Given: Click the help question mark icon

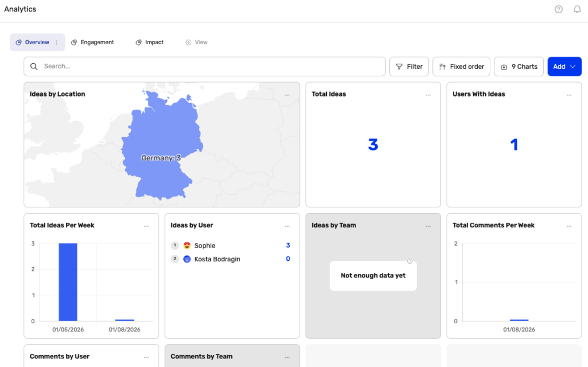Looking at the screenshot, I should [558, 9].
